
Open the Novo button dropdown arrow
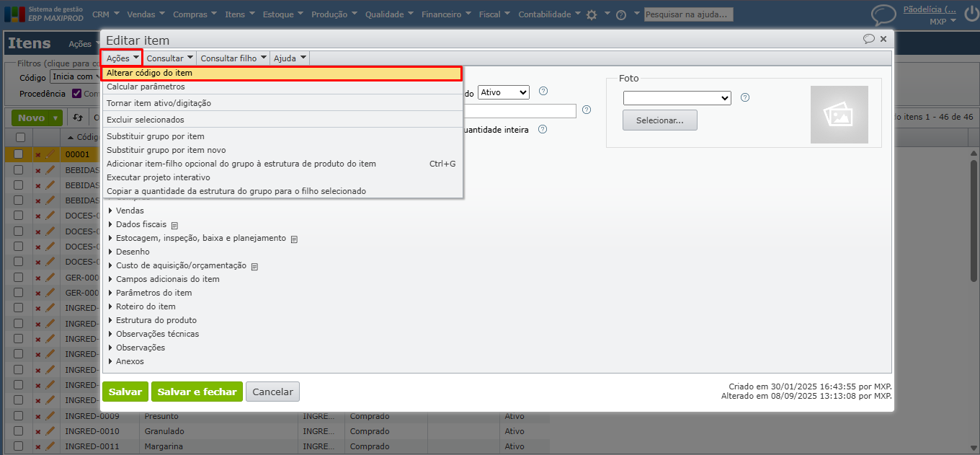click(55, 118)
